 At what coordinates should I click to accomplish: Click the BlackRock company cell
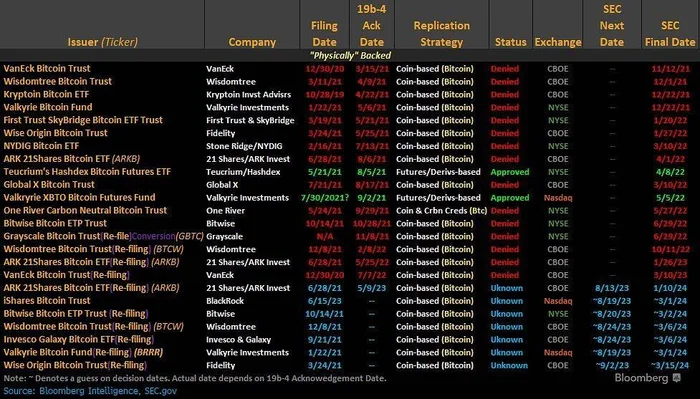tap(225, 301)
